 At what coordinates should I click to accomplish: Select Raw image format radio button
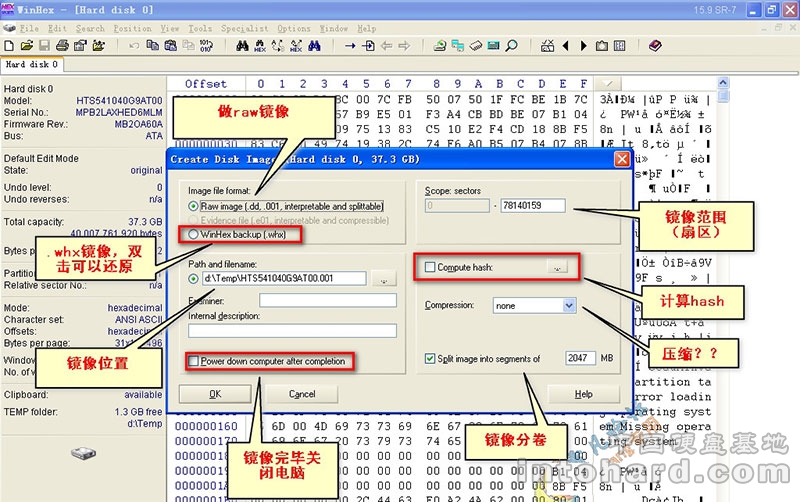[x=193, y=207]
